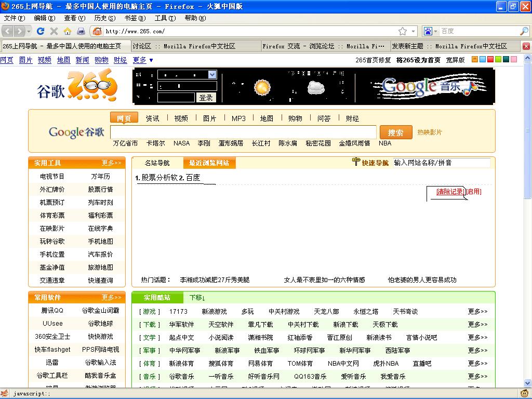Image resolution: width=532 pixels, height=399 pixels.
Task: Click the 图片 top navigation link
Action: pos(26,60)
